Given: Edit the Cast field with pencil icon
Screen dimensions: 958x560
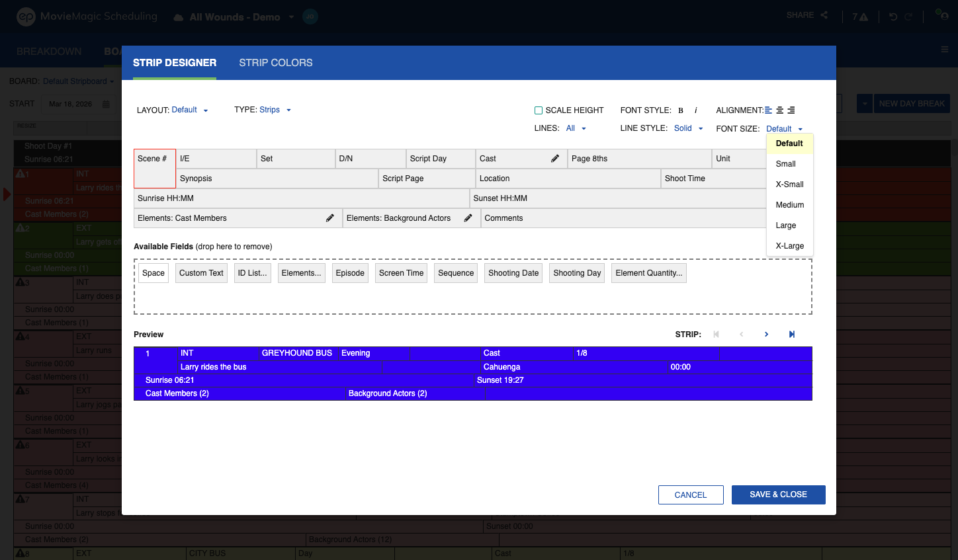Looking at the screenshot, I should click(x=555, y=159).
